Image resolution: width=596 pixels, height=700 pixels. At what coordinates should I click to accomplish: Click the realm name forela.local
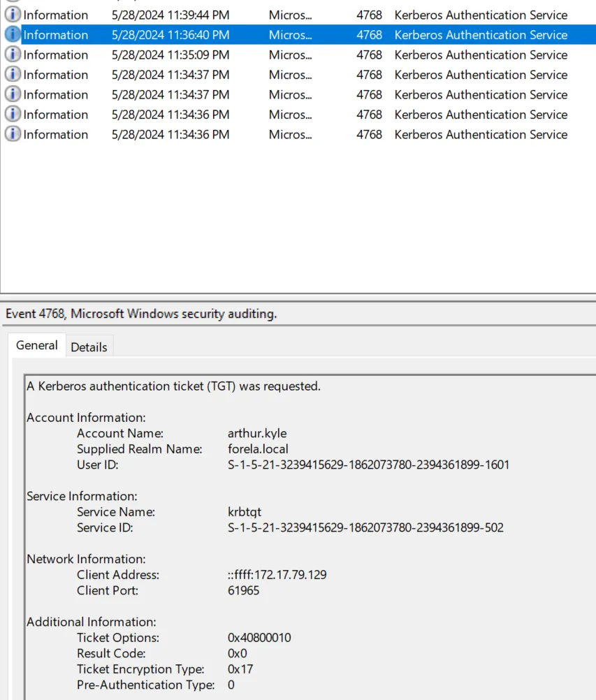[x=258, y=449]
